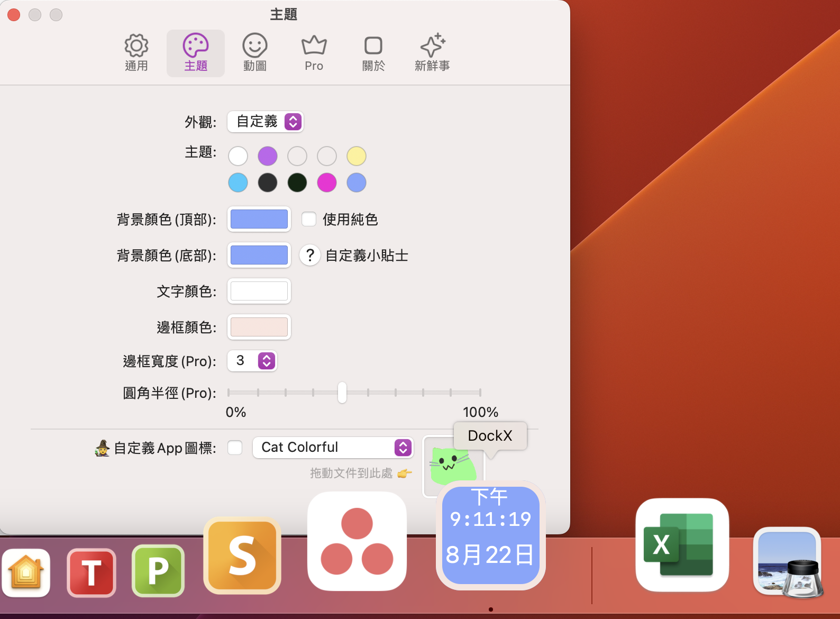
Task: Launch the red T app in the Dock
Action: 92,572
